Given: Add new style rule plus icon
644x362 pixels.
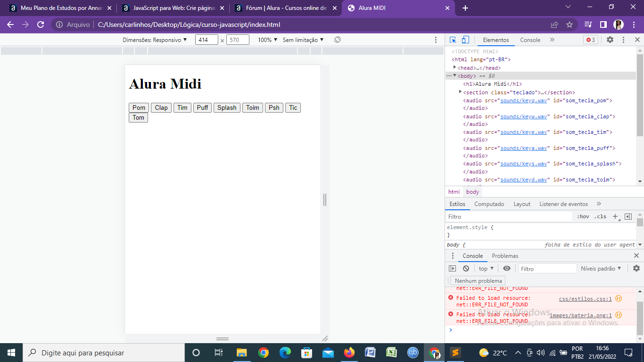Looking at the screenshot, I should click(615, 217).
